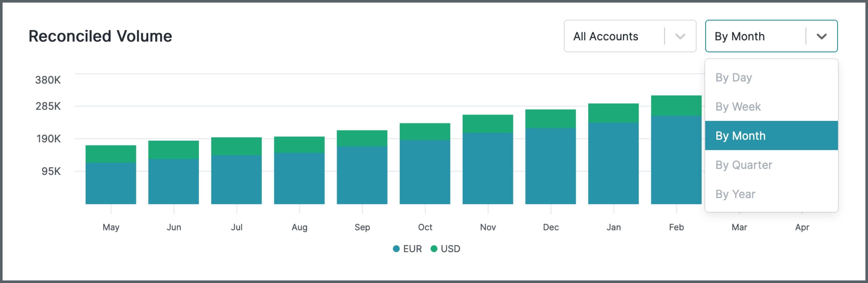Click the teal EUR legend dot
The width and height of the screenshot is (868, 283).
[397, 249]
